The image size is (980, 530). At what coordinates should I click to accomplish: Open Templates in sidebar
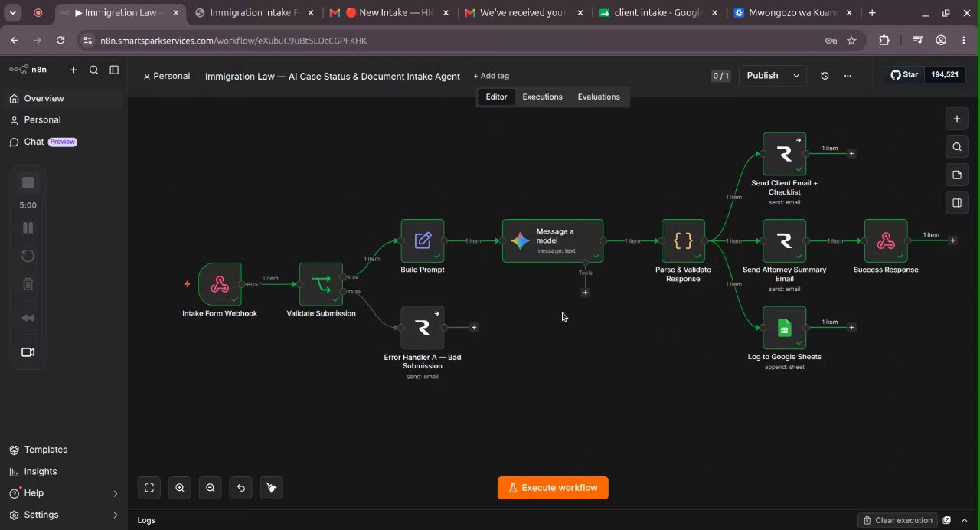[x=64, y=450]
